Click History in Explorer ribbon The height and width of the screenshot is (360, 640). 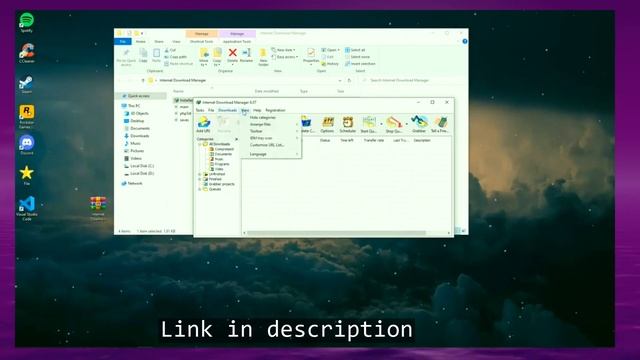click(330, 64)
